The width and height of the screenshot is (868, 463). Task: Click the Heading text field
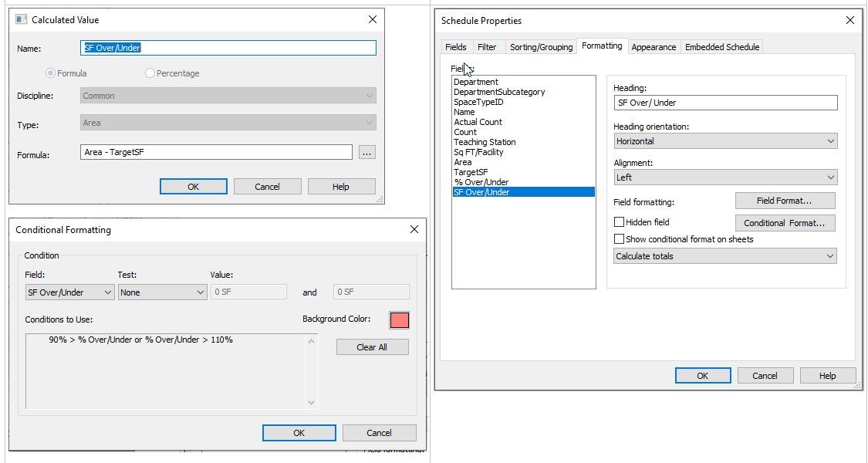pos(726,103)
